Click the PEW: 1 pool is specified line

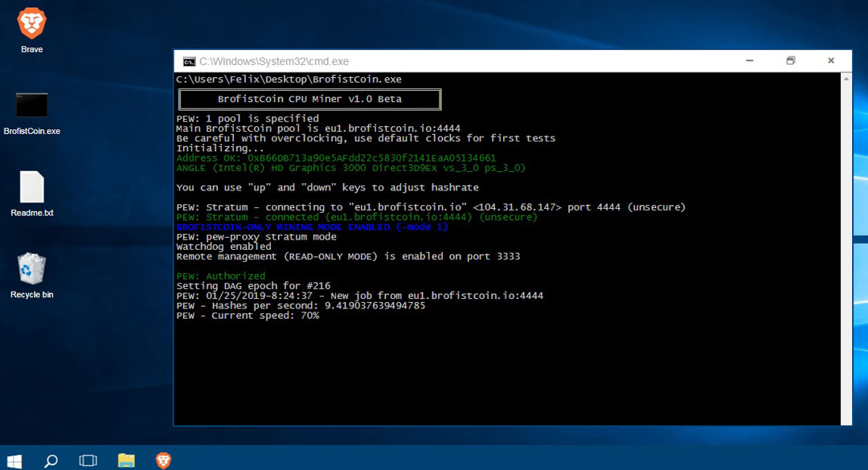tap(248, 118)
